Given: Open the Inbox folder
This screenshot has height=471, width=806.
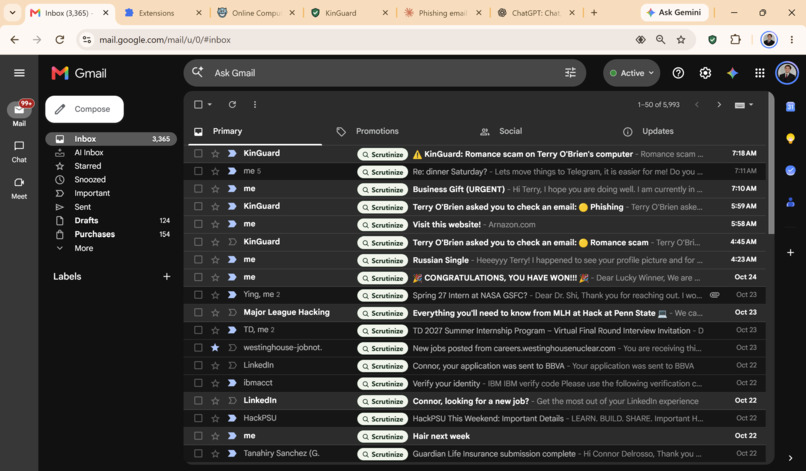Looking at the screenshot, I should [x=111, y=139].
